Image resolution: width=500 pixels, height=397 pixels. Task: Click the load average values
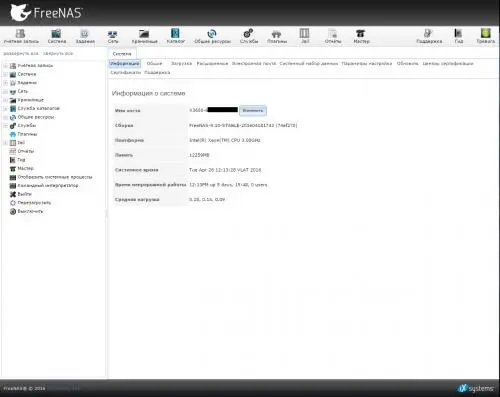(x=207, y=199)
